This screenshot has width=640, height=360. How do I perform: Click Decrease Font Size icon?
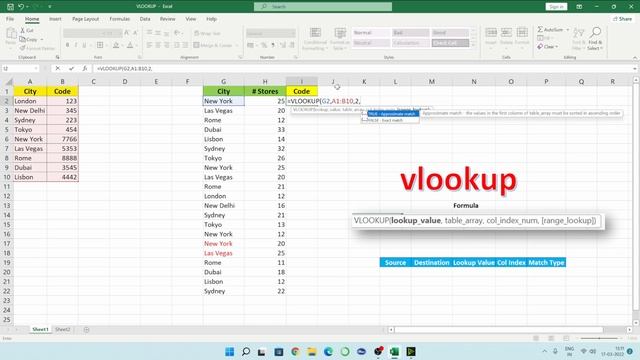135,33
